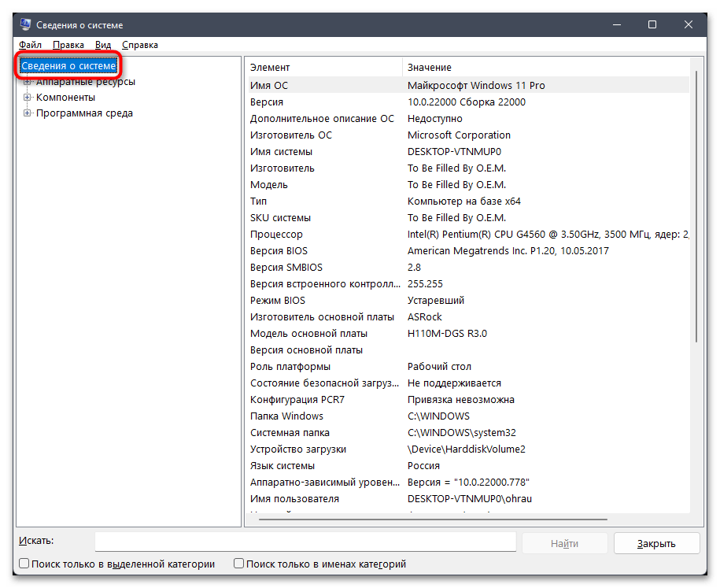Select the Режим BIOS row
The image size is (720, 588).
click(x=467, y=301)
